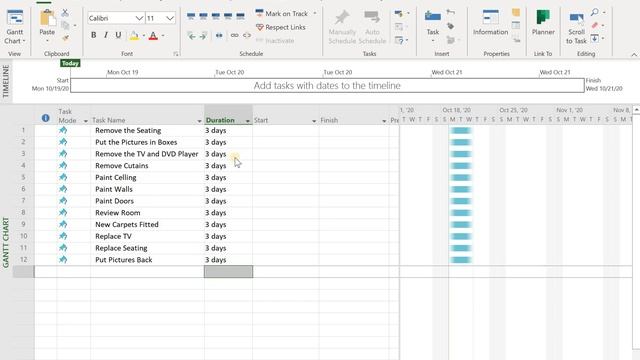This screenshot has height=360, width=640.
Task: Click Auto Schedule button
Action: 372,27
